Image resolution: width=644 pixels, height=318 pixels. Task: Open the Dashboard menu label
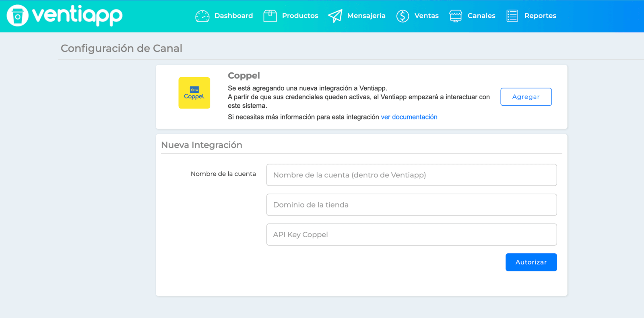point(233,16)
